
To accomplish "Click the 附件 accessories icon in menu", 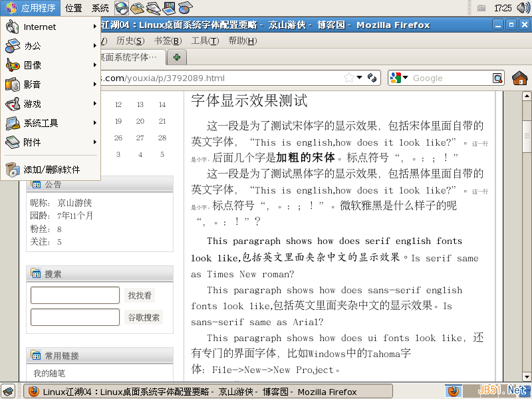I will [13, 142].
